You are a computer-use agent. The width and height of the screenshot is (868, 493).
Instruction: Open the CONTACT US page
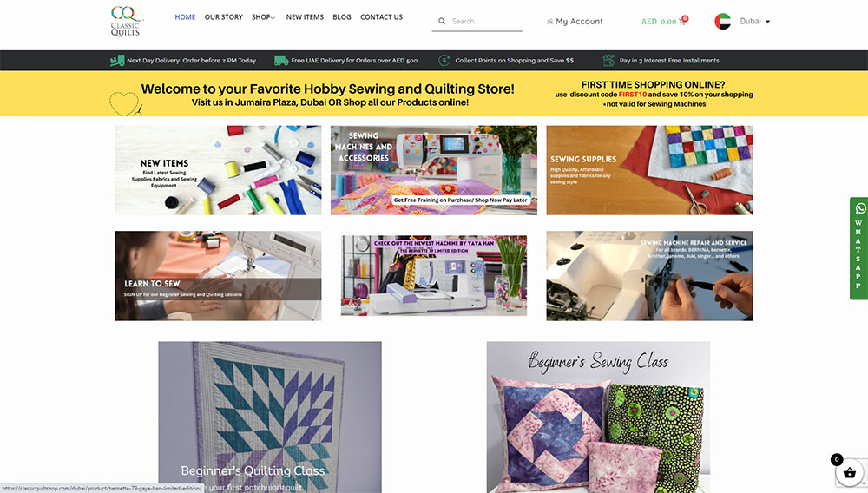[x=381, y=17]
